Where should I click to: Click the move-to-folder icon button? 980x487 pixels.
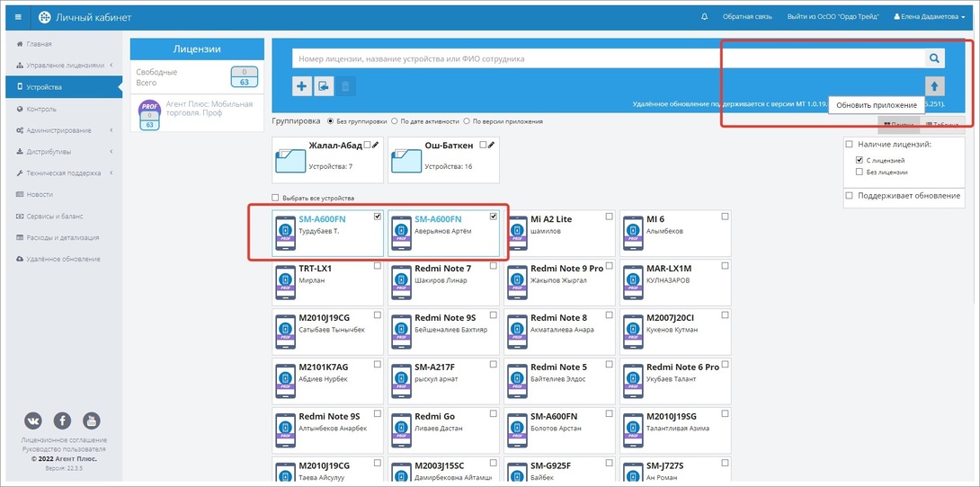click(324, 87)
